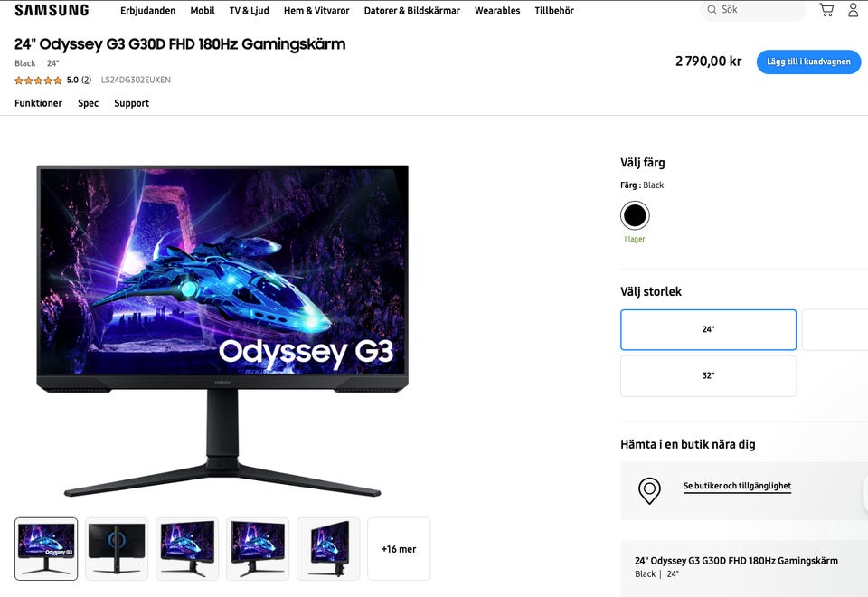Open Se butiker och tillgänglighet link
The width and height of the screenshot is (868, 597).
pyautogui.click(x=737, y=486)
